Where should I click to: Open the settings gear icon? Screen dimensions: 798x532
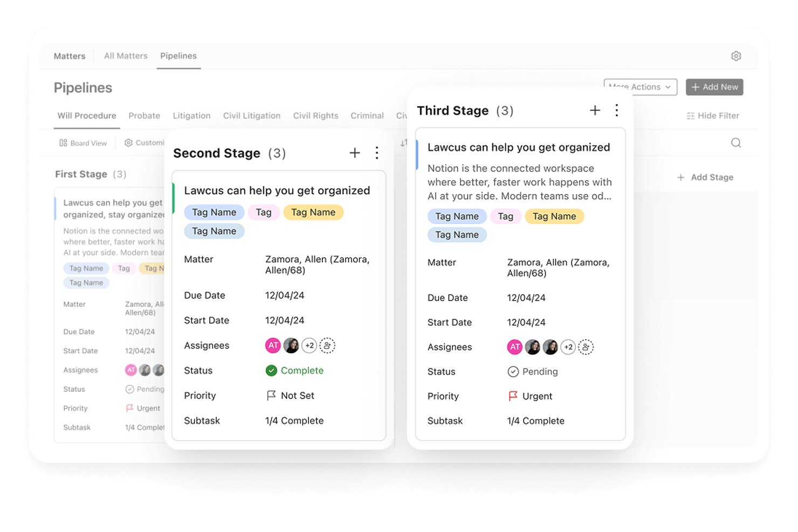[x=736, y=56]
